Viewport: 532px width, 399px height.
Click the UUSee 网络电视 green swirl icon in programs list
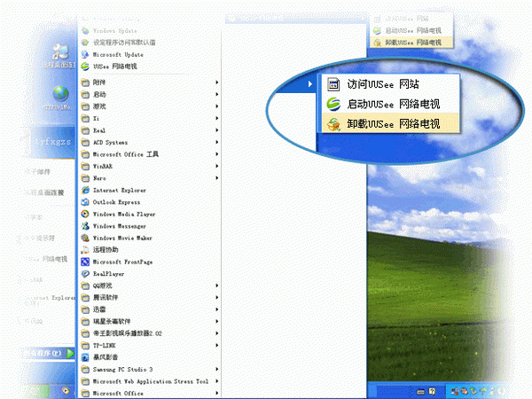pos(85,66)
